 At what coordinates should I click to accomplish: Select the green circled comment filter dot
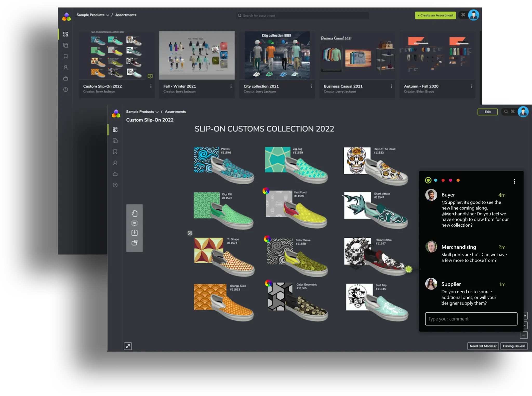tap(428, 180)
